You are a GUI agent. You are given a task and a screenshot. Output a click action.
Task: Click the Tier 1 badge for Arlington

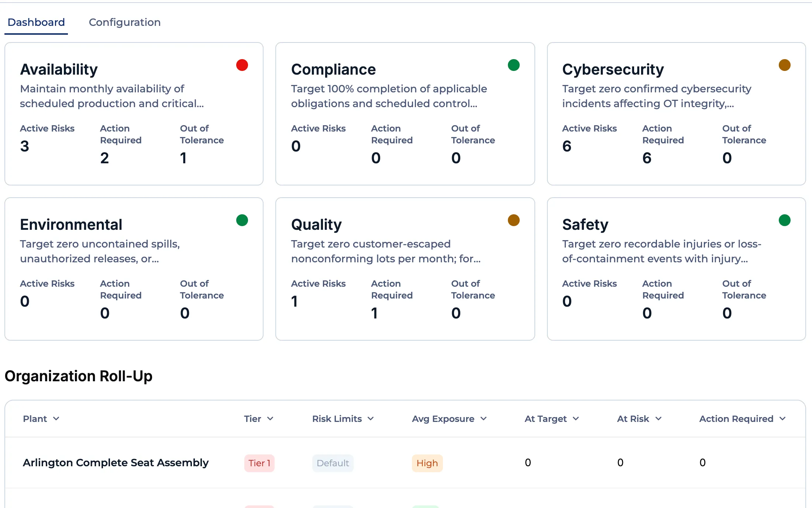[259, 463]
